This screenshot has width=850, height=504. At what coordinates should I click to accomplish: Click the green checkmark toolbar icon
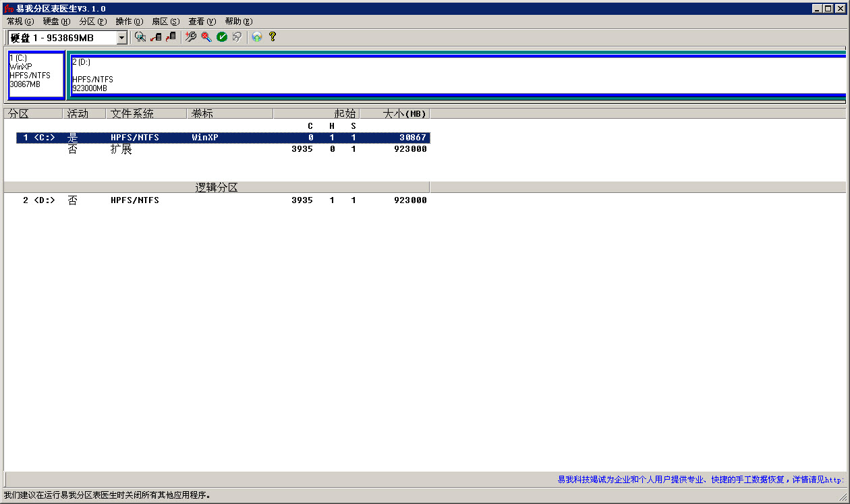[x=221, y=37]
